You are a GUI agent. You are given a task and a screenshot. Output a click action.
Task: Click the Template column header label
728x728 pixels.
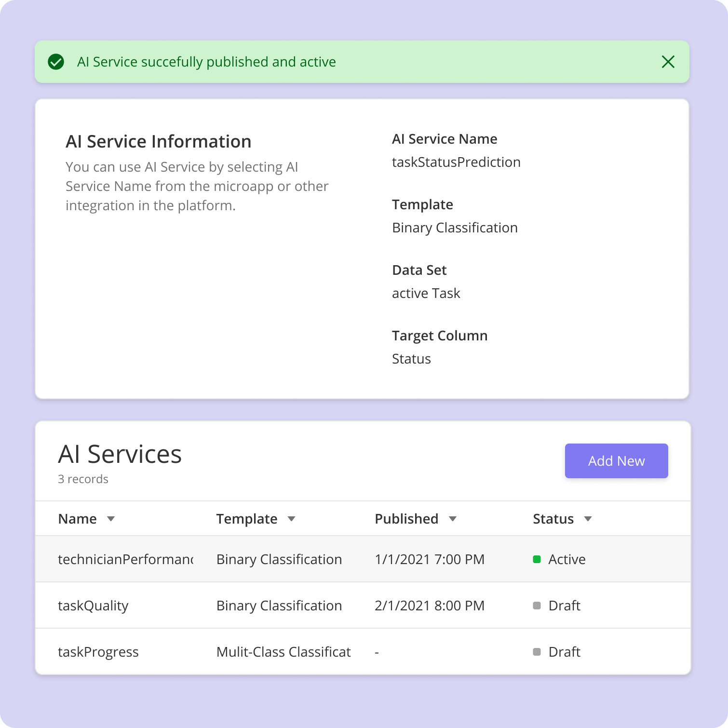[x=247, y=519]
